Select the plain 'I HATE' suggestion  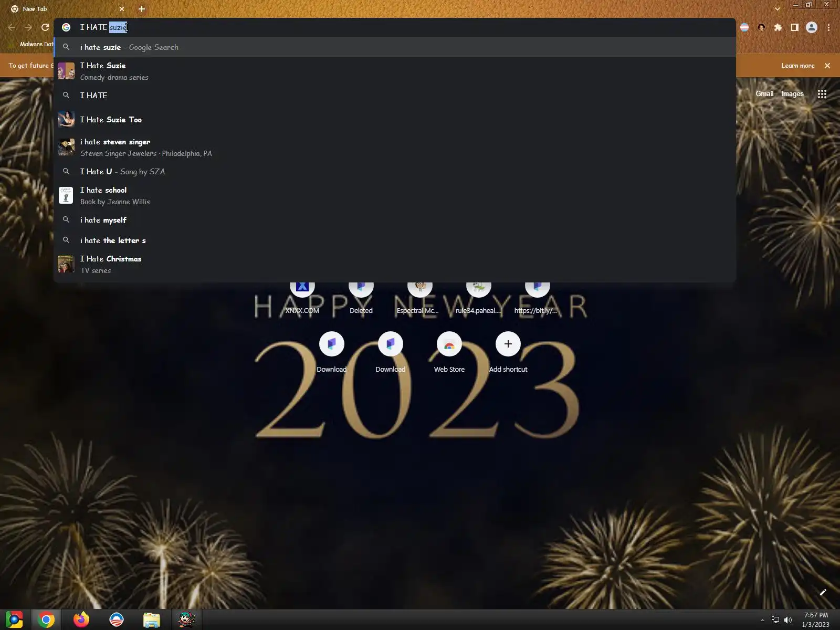click(395, 96)
